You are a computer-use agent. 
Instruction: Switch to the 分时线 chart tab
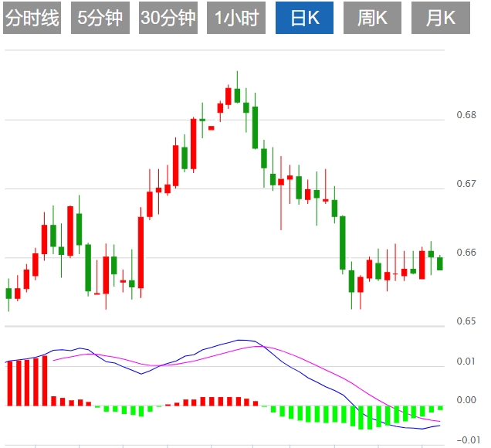32,18
